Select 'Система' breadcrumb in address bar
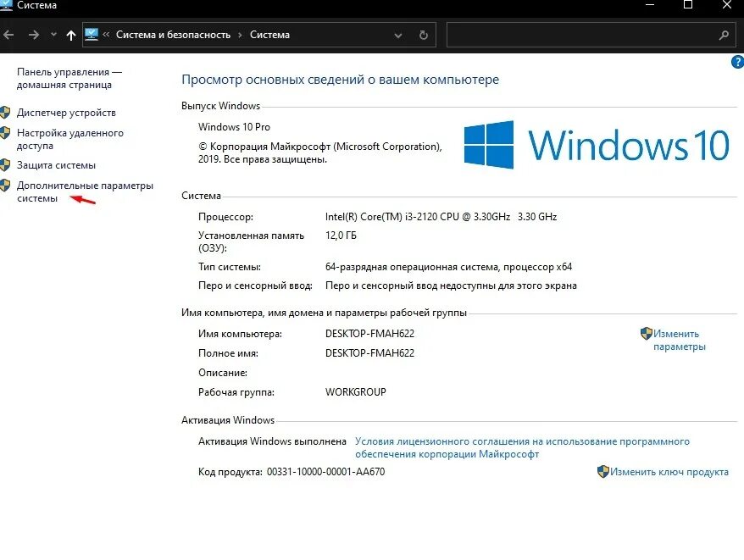The width and height of the screenshot is (744, 560). coord(269,35)
